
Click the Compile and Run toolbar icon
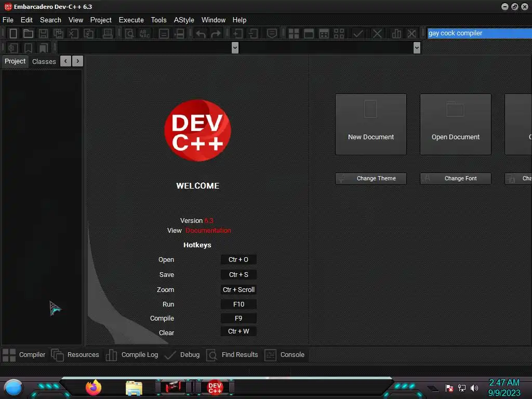click(324, 33)
